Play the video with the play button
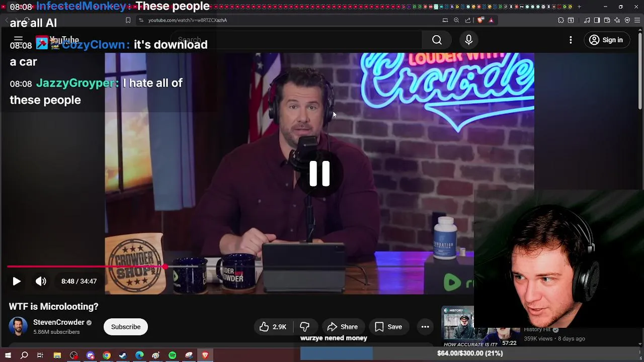Viewport: 644px width, 362px height. tap(17, 281)
